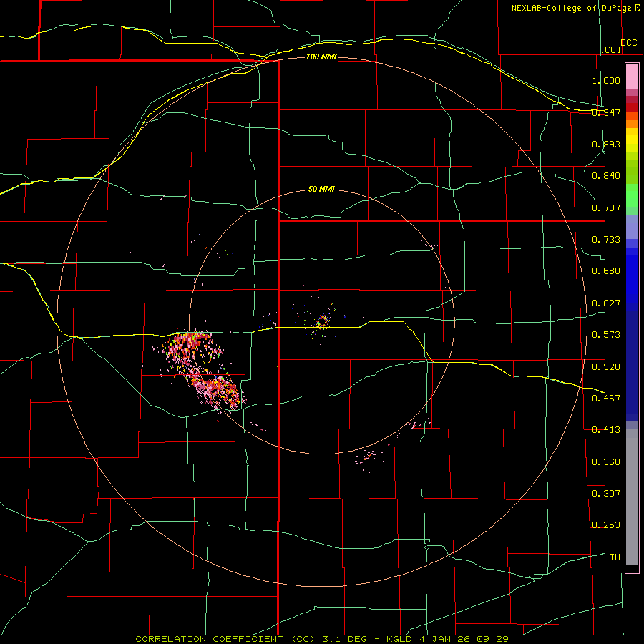This screenshot has height=644, width=644.
Task: Click the 50 NMI range ring label
Action: (321, 190)
